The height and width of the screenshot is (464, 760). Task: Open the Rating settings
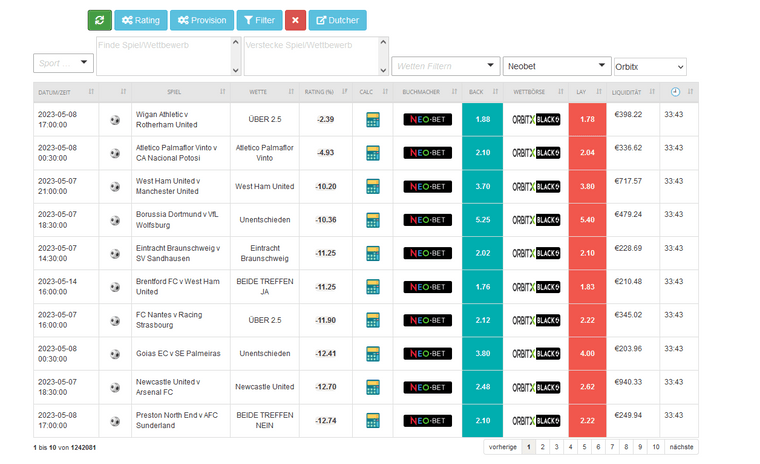pos(141,20)
